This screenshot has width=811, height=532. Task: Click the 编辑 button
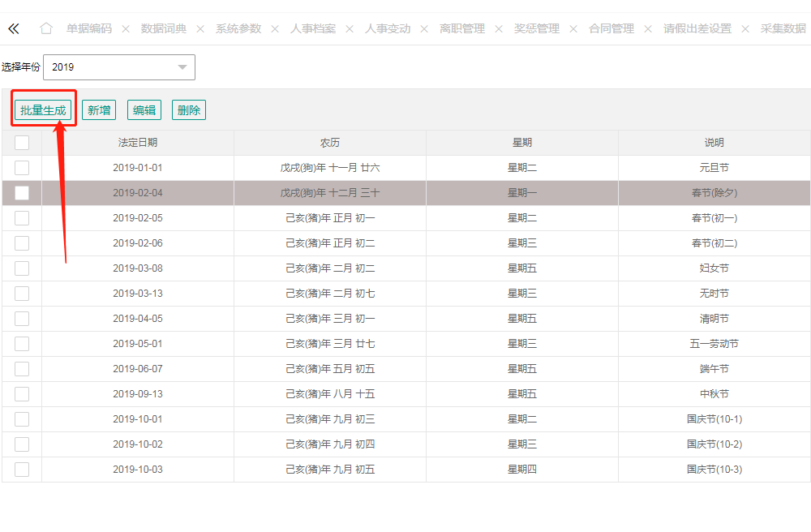point(144,110)
